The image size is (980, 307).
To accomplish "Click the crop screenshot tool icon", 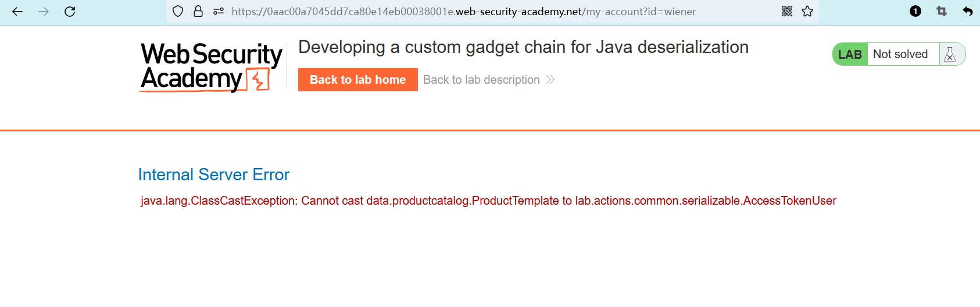I will pos(942,12).
